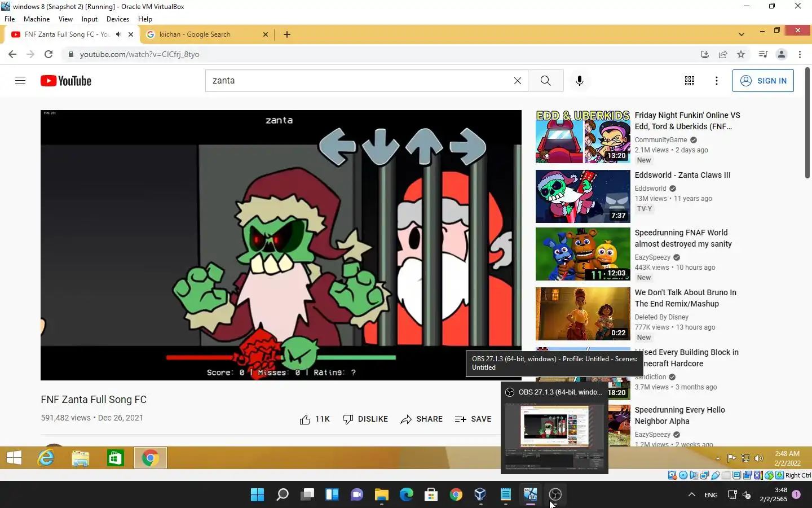Select Chrome on the guest taskbar

point(150,458)
